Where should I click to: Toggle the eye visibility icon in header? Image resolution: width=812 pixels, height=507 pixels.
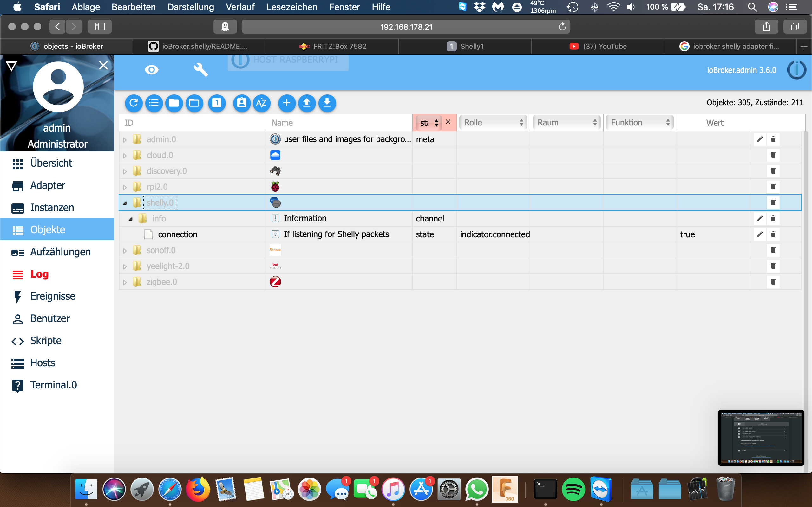151,70
